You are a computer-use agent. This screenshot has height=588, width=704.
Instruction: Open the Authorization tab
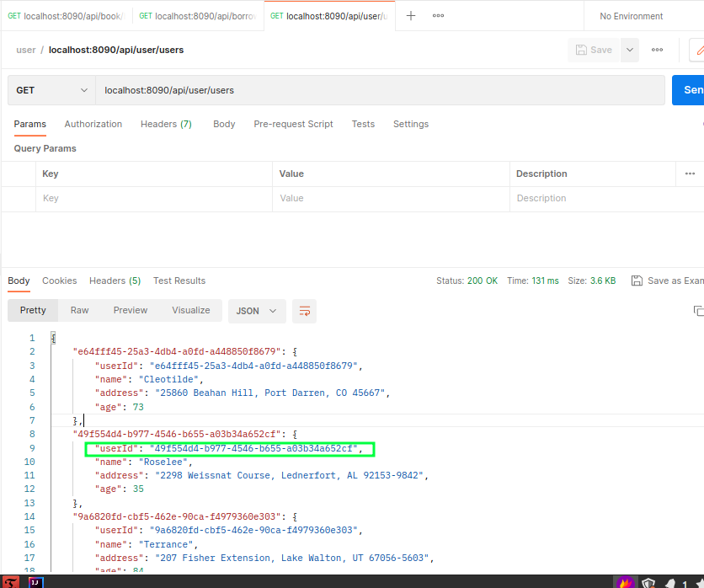point(93,124)
